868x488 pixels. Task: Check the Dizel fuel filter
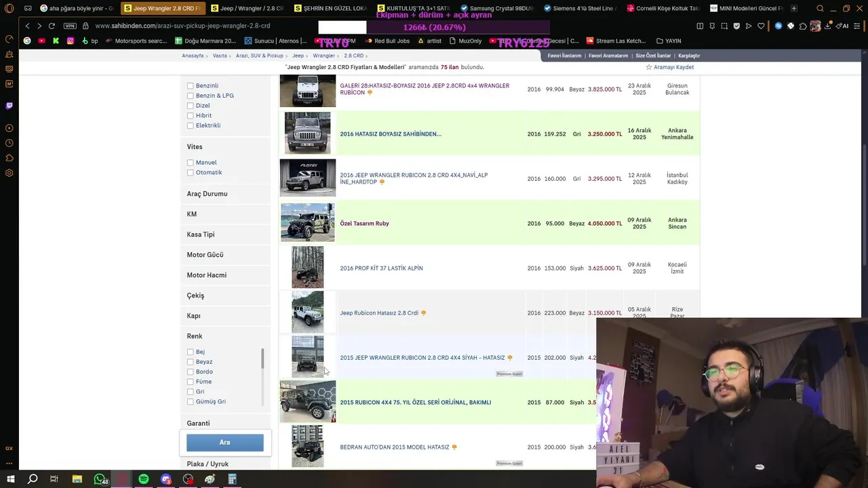(190, 106)
